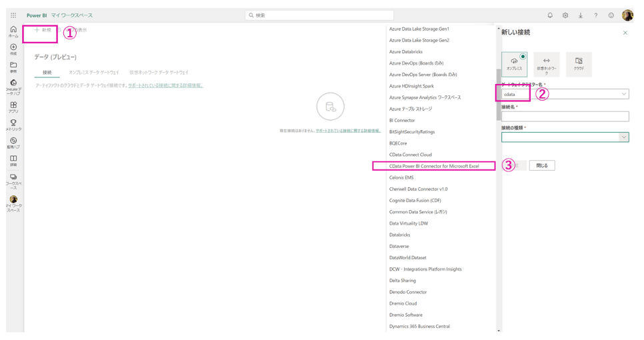
Task: Open Monitoring hub in sidebar
Action: pos(13,143)
